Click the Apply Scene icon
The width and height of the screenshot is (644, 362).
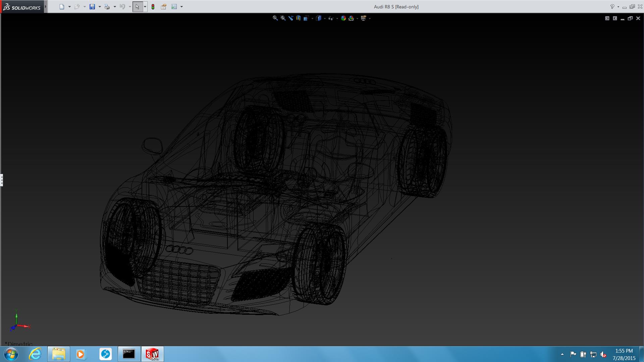(351, 18)
